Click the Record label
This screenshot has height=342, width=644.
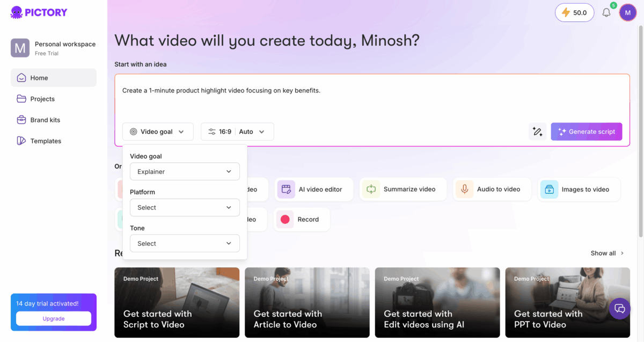[308, 219]
